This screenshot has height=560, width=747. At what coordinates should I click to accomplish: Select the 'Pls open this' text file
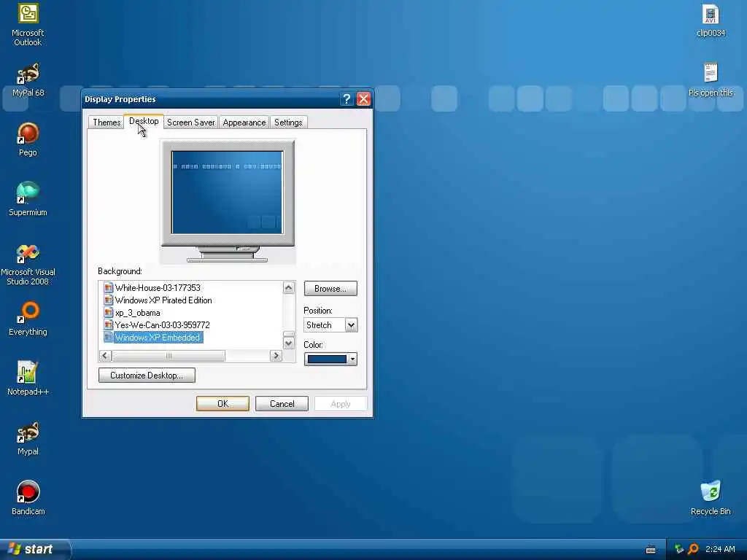(711, 80)
